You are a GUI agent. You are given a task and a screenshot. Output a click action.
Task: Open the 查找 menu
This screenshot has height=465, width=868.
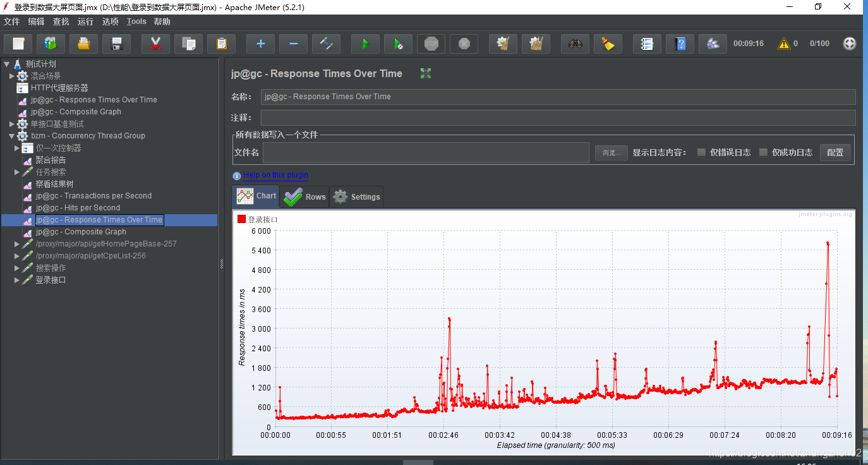(61, 21)
